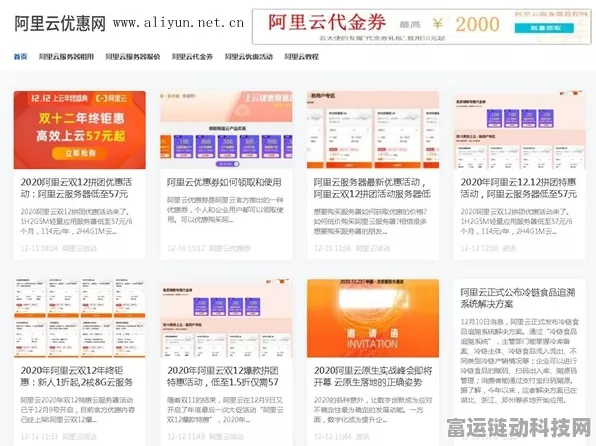Click 阿里云活动 tag under 12-11 08:24 post
This screenshot has width=596, height=446.
tap(79, 248)
